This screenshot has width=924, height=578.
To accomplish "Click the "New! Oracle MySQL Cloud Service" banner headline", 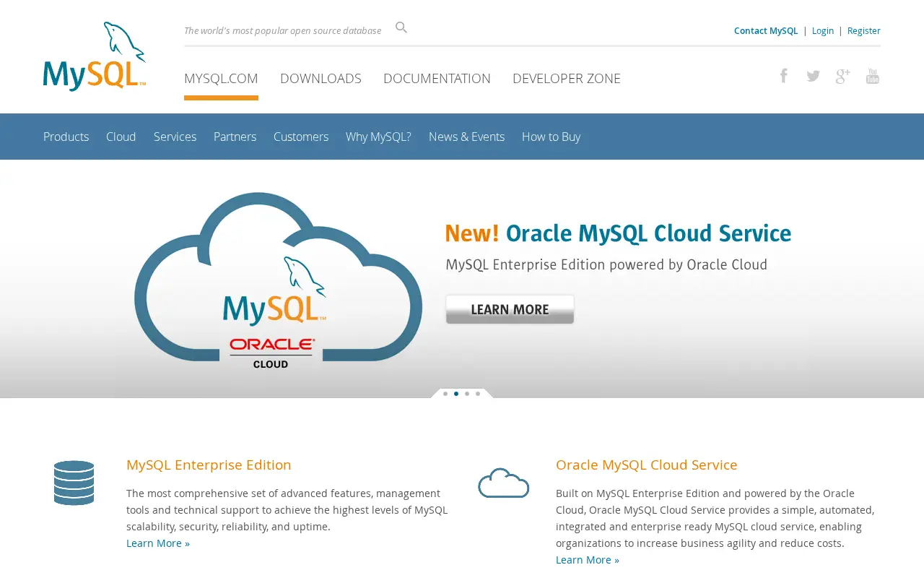I will pos(618,233).
